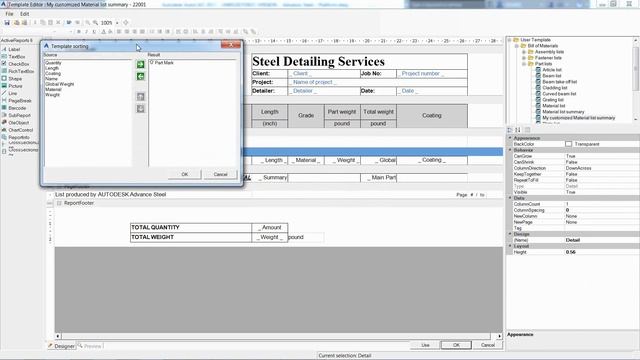The width and height of the screenshot is (640, 360).
Task: Click the Save icon in the main toolbar
Action: point(7,23)
